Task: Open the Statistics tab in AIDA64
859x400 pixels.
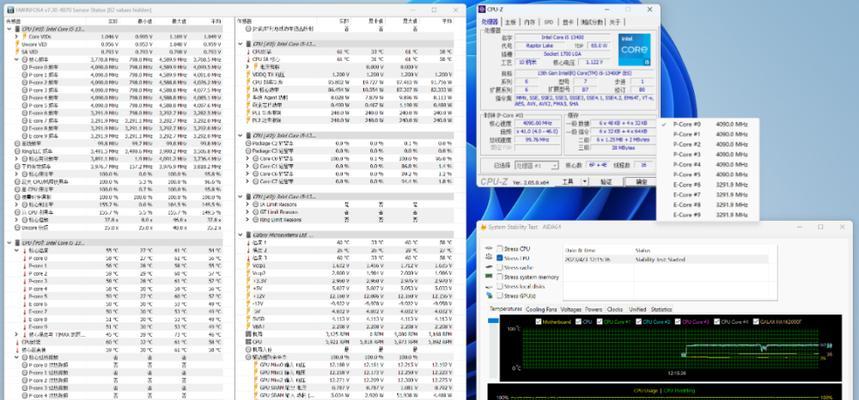Action: (x=661, y=309)
